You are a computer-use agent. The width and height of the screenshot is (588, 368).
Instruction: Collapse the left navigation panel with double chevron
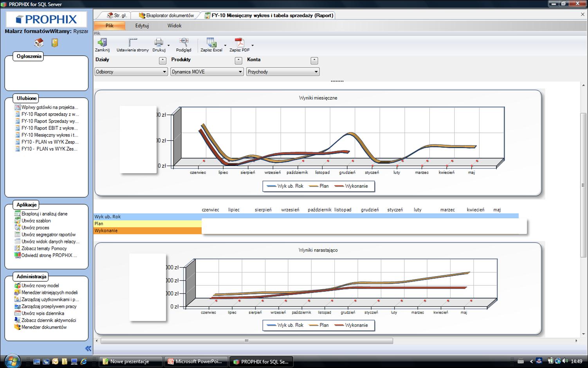coord(88,348)
